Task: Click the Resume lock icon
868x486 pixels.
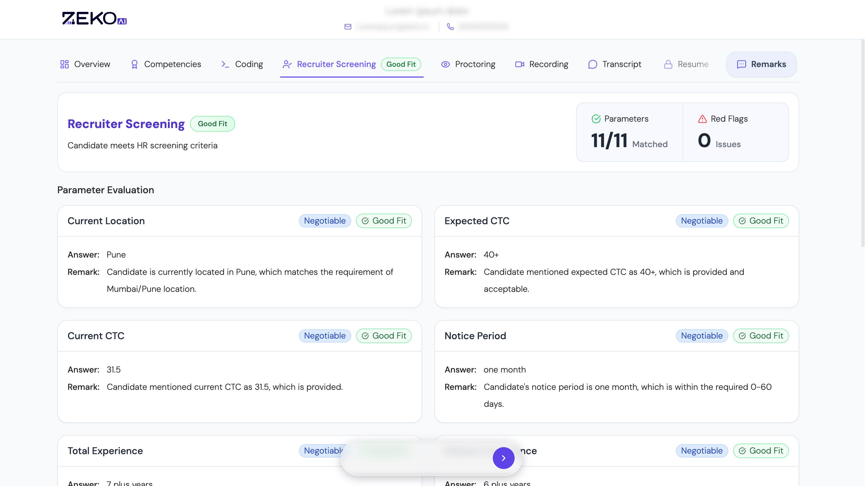Action: point(668,64)
